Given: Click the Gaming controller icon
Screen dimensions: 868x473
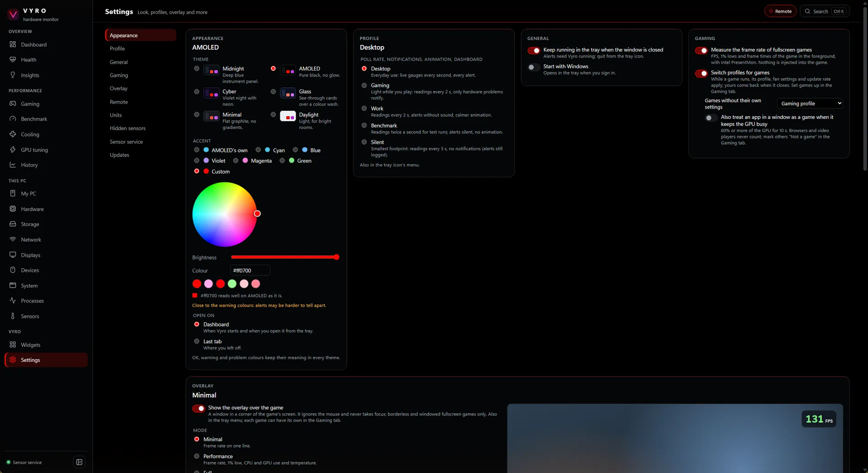Looking at the screenshot, I should [13, 104].
